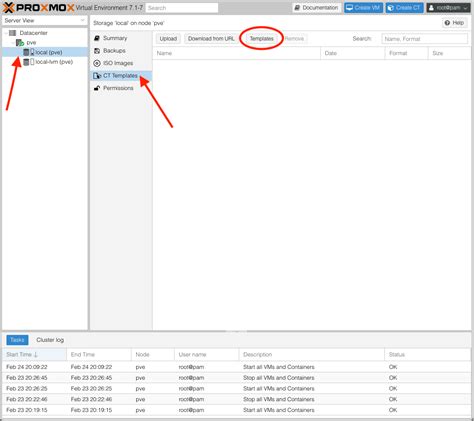Screen dimensions: 474x421
Task: Open the Summary section
Action: click(121, 38)
